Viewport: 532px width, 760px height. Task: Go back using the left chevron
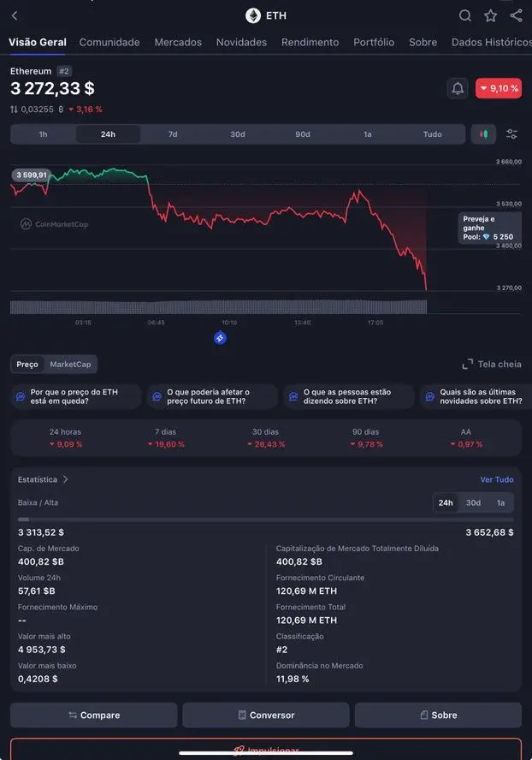(15, 15)
